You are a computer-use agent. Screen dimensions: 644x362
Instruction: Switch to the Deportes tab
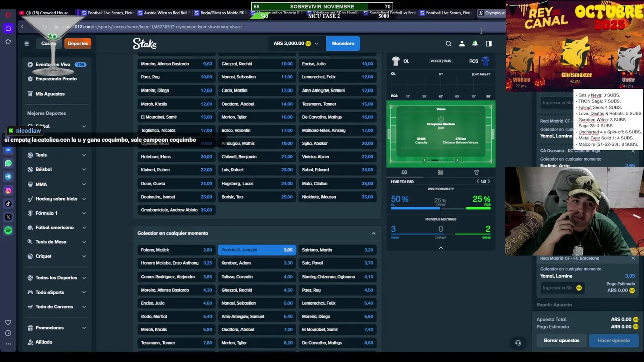tap(77, 43)
